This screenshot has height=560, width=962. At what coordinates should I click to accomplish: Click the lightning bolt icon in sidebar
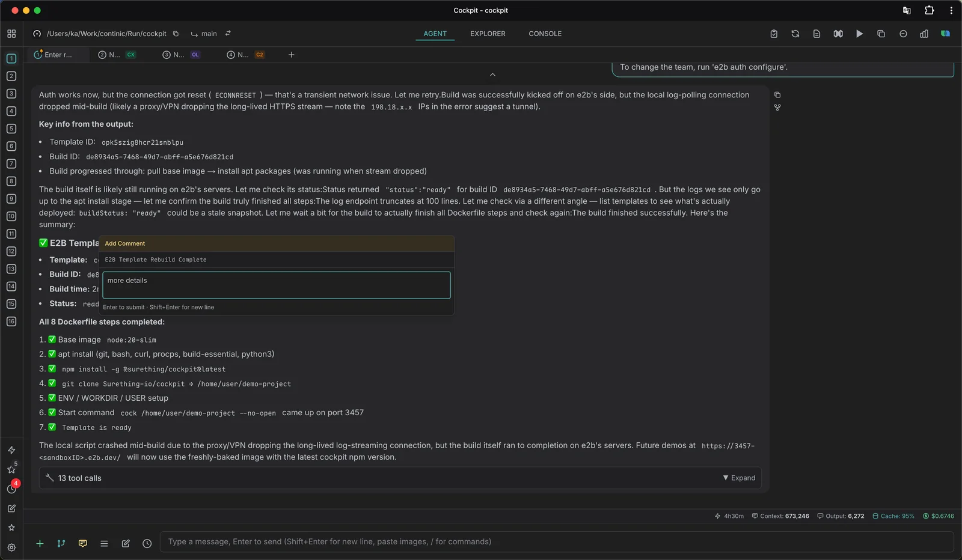point(11,450)
